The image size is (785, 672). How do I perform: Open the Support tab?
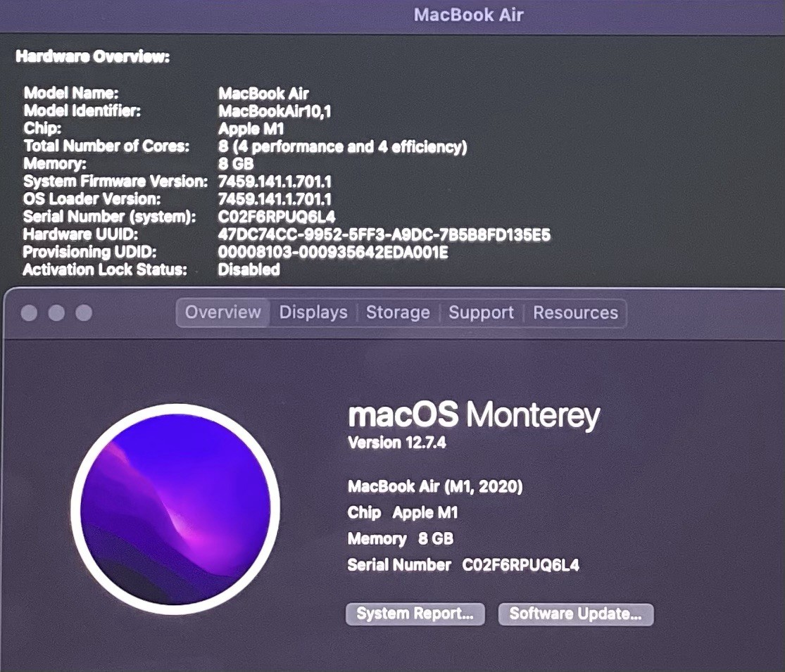pos(481,312)
